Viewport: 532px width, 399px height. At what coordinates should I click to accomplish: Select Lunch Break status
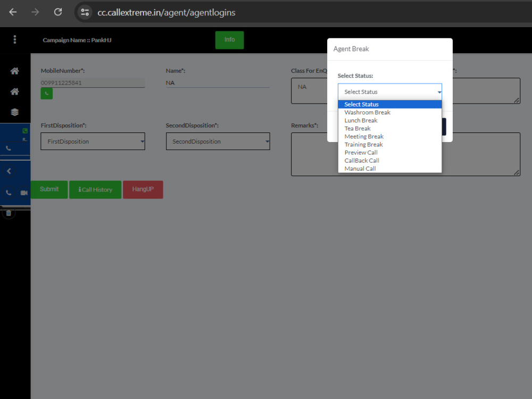pos(390,120)
